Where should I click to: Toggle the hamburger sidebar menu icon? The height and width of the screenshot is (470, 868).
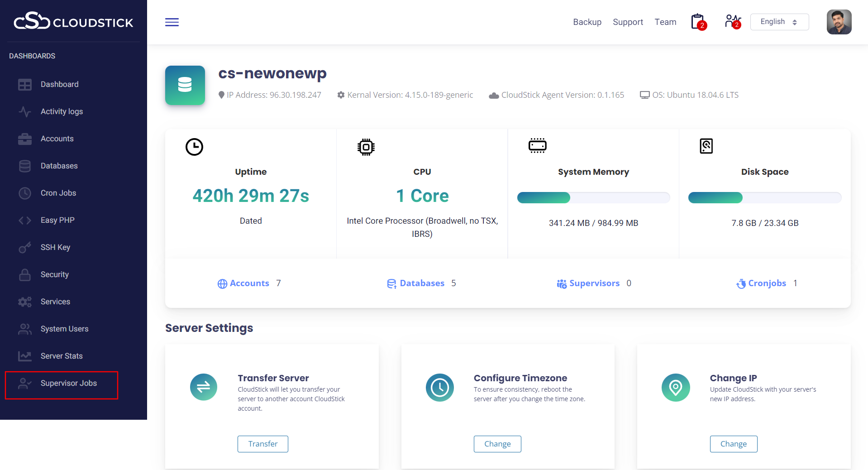(172, 22)
